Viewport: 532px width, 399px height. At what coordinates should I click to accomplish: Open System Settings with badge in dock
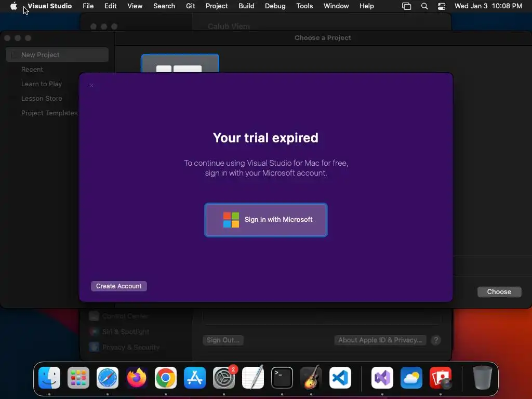(x=224, y=378)
